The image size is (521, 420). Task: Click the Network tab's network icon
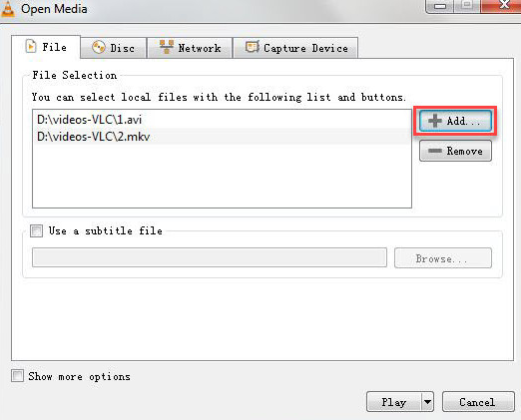click(x=167, y=47)
